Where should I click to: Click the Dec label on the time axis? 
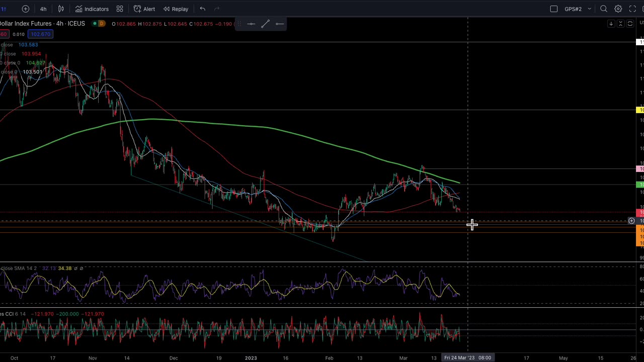point(174,358)
